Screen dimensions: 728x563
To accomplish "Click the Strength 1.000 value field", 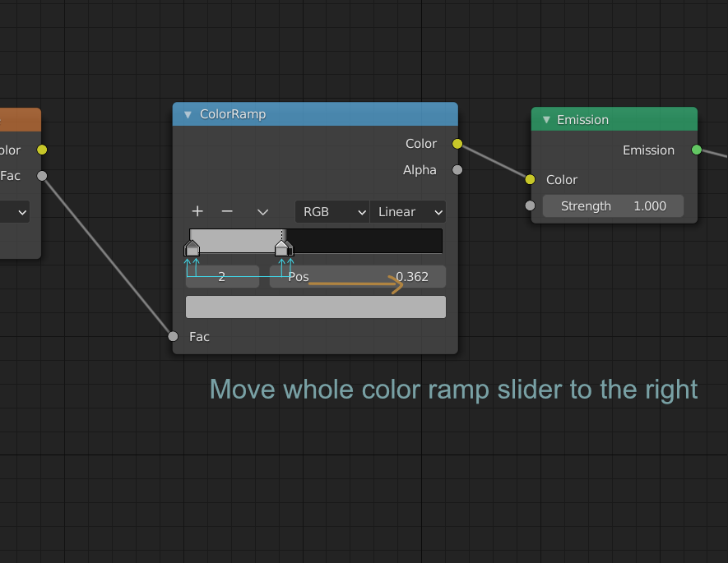I will point(613,206).
